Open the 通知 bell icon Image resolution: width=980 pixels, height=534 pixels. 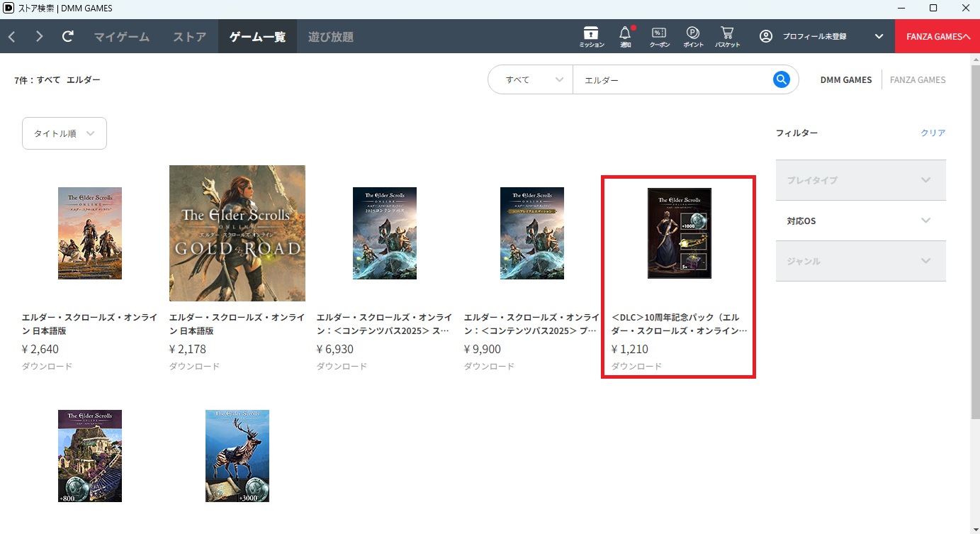coord(625,37)
